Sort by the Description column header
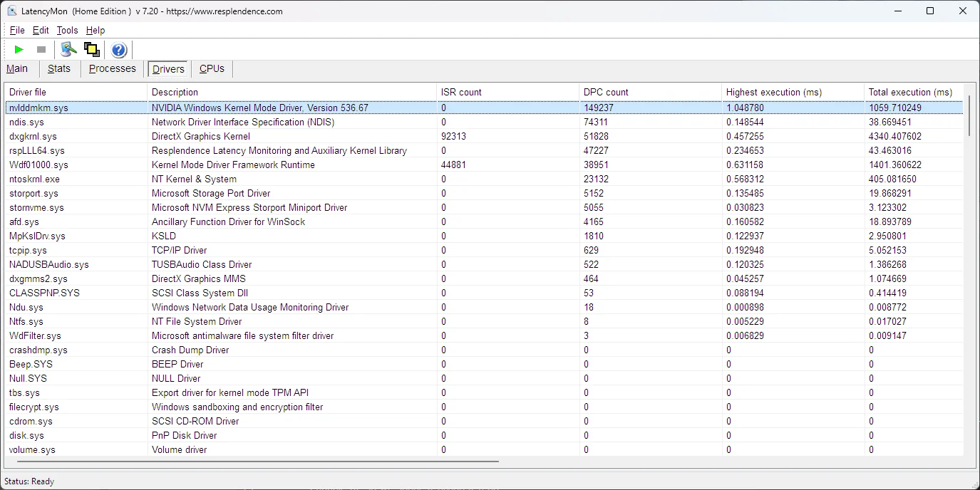 292,92
